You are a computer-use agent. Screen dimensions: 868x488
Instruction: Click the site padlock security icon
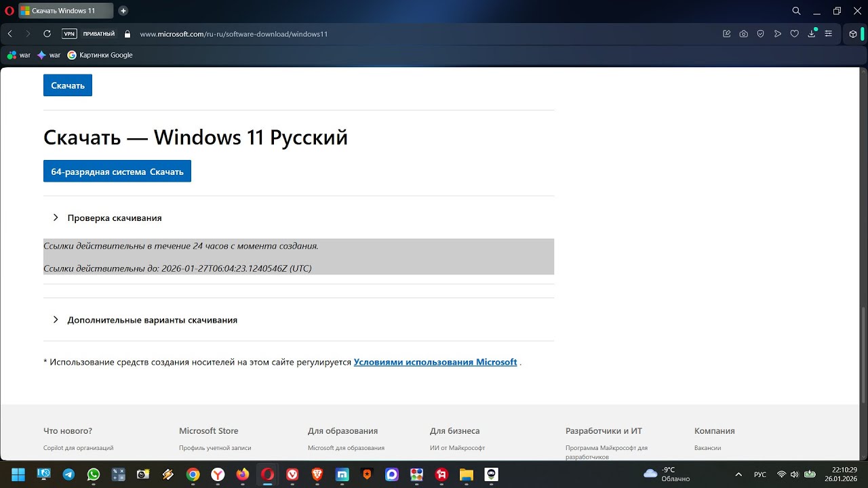click(127, 33)
